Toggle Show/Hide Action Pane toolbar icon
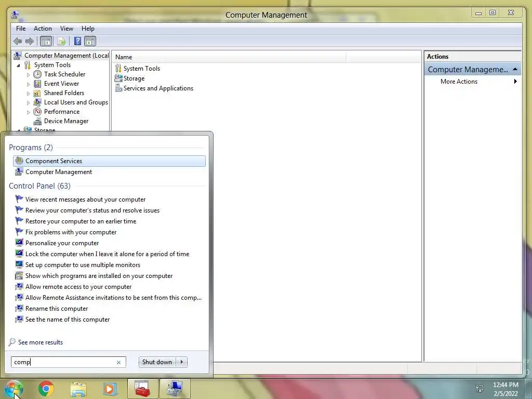532x399 pixels. pos(90,42)
